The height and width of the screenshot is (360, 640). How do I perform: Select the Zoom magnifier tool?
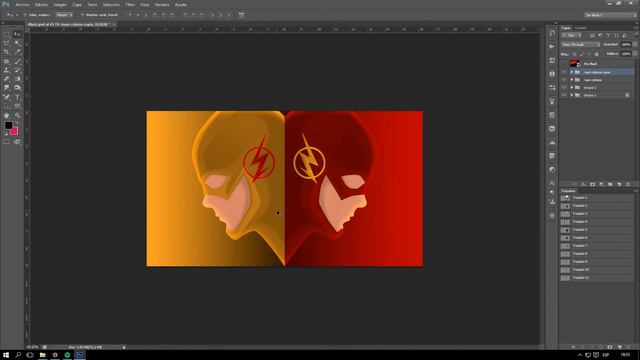click(x=17, y=116)
